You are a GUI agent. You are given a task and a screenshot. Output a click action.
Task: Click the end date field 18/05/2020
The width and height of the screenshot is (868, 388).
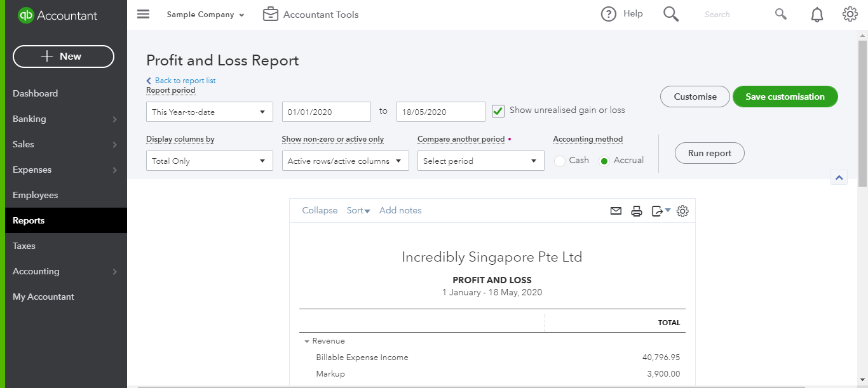click(x=441, y=112)
